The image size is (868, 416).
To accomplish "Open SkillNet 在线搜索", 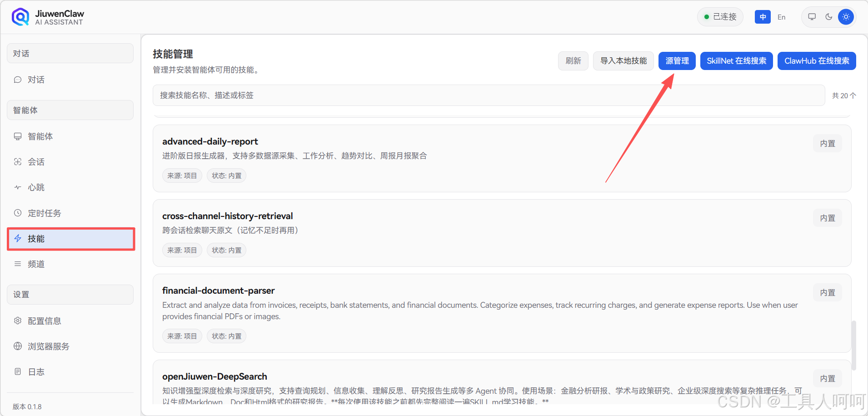I will point(737,61).
